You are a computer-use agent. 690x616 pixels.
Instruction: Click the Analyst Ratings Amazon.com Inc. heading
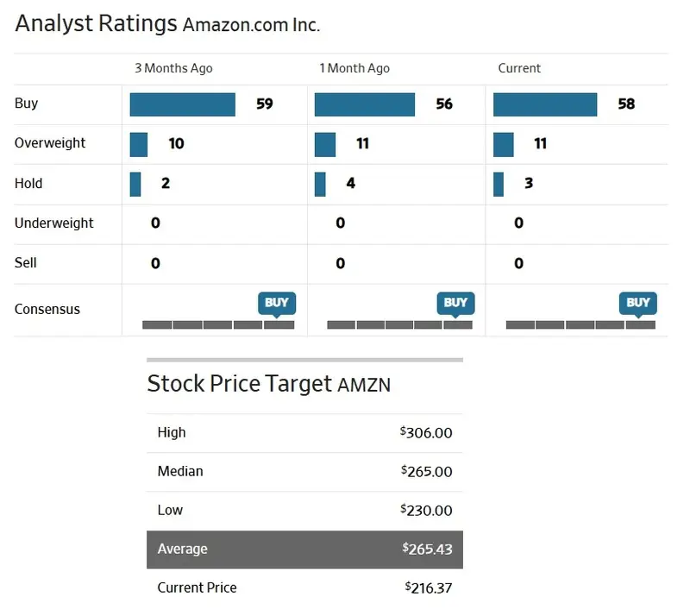(x=167, y=24)
